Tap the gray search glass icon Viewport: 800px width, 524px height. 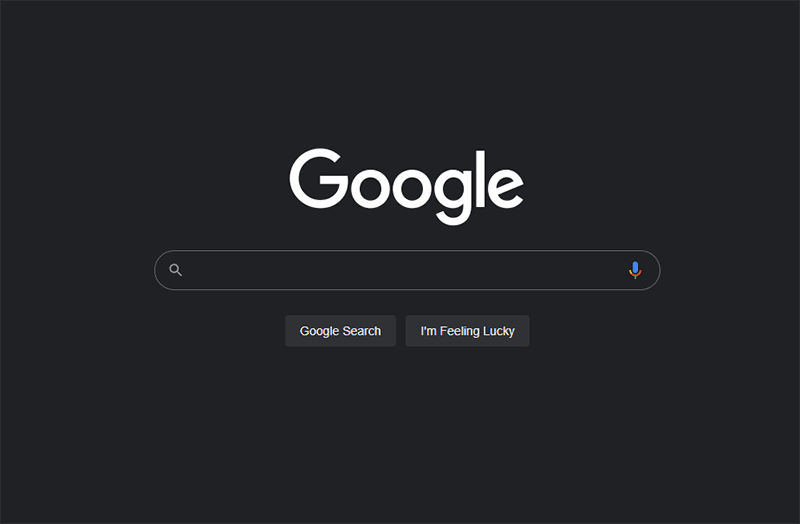tap(176, 270)
